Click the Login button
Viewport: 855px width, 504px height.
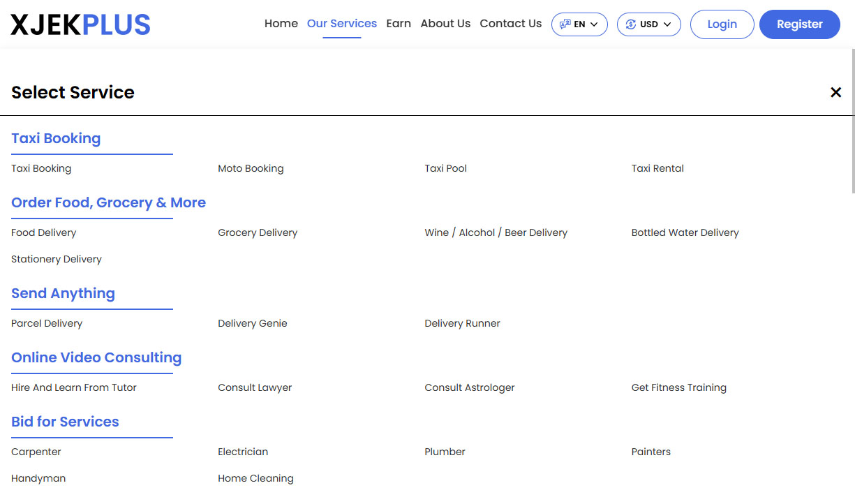pyautogui.click(x=722, y=24)
